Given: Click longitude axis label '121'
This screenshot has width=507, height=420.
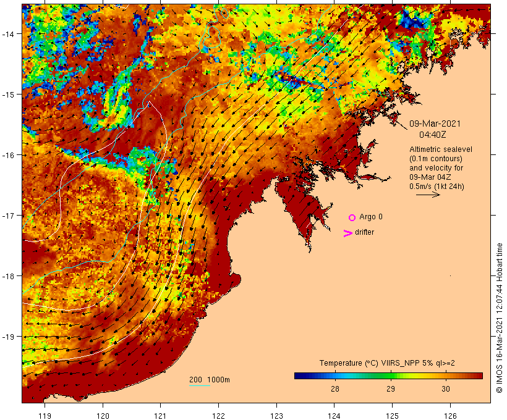Looking at the screenshot, I should 161,416.
